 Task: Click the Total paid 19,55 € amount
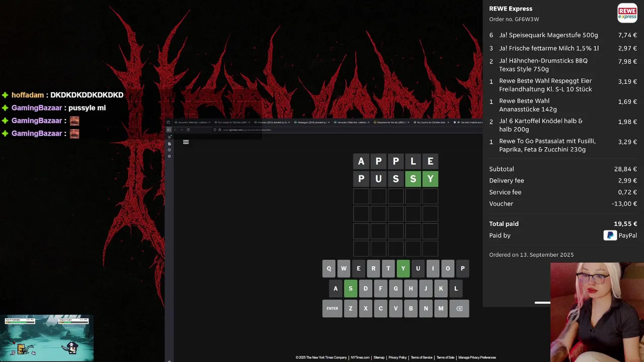pos(625,224)
